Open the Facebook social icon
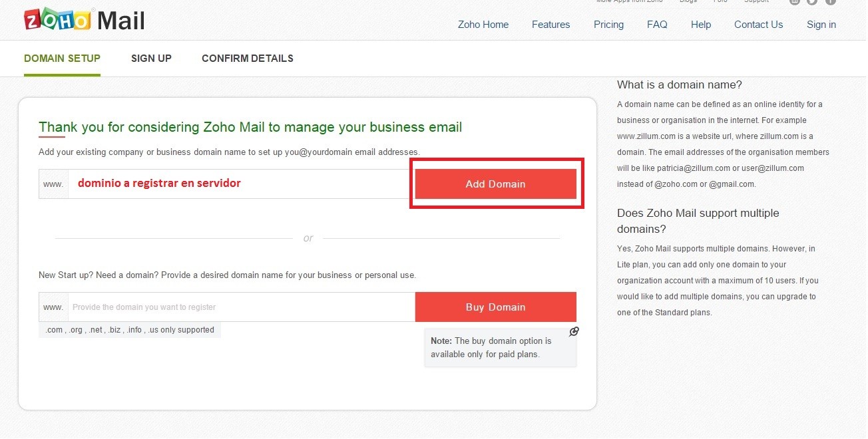Viewport: 868px width, 439px height. point(830,1)
